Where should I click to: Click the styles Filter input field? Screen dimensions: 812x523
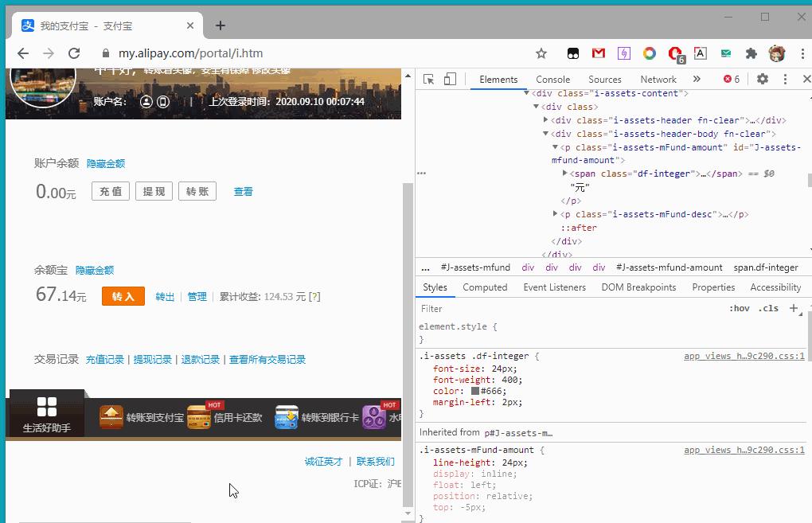tap(557, 309)
